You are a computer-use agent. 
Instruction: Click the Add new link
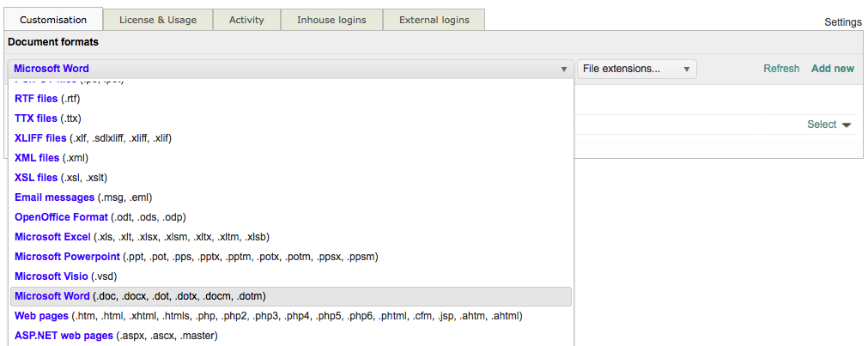832,69
